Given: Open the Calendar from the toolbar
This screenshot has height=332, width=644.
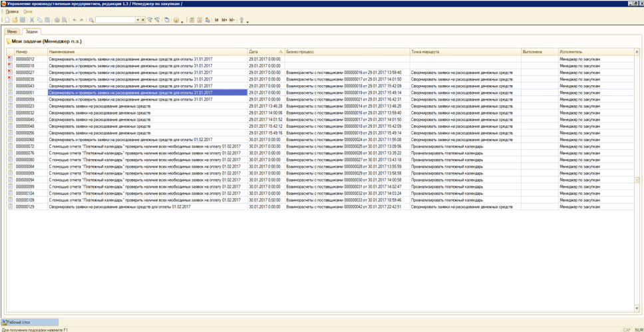Looking at the screenshot, I should coord(200,20).
